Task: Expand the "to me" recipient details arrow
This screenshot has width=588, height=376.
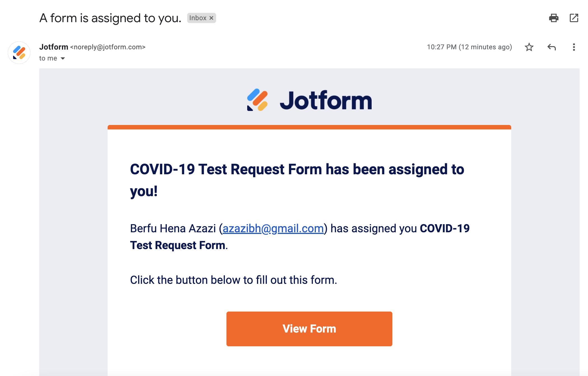Action: tap(63, 58)
